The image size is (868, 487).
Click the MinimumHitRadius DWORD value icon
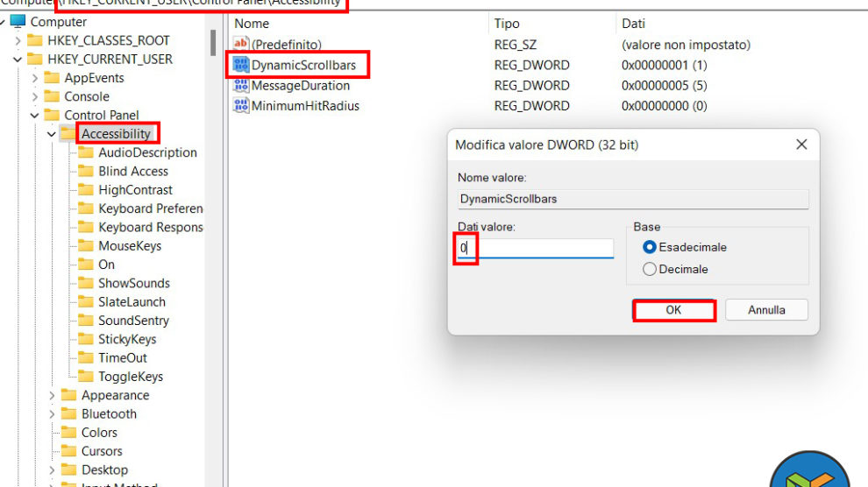coord(241,106)
